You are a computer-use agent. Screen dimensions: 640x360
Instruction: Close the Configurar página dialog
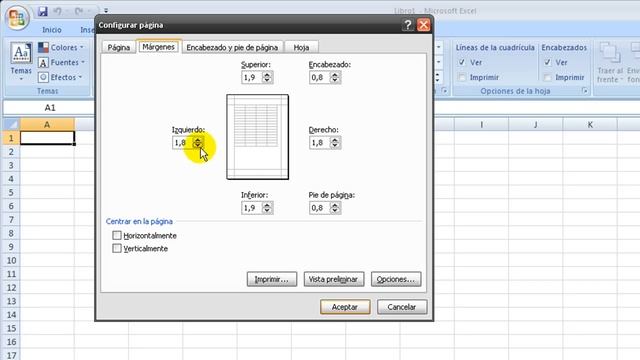[x=424, y=25]
